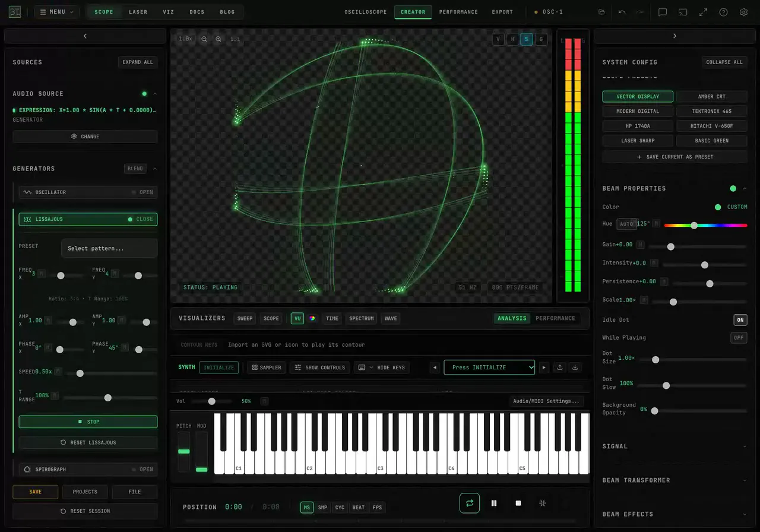Viewport: 760px width, 532px height.
Task: Adjust the Hue rainbow slider
Action: pos(705,225)
